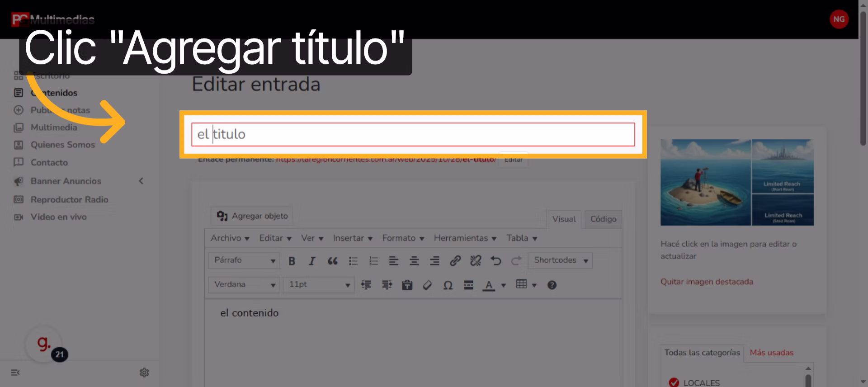Center align text
Image resolution: width=868 pixels, height=387 pixels.
pyautogui.click(x=414, y=261)
